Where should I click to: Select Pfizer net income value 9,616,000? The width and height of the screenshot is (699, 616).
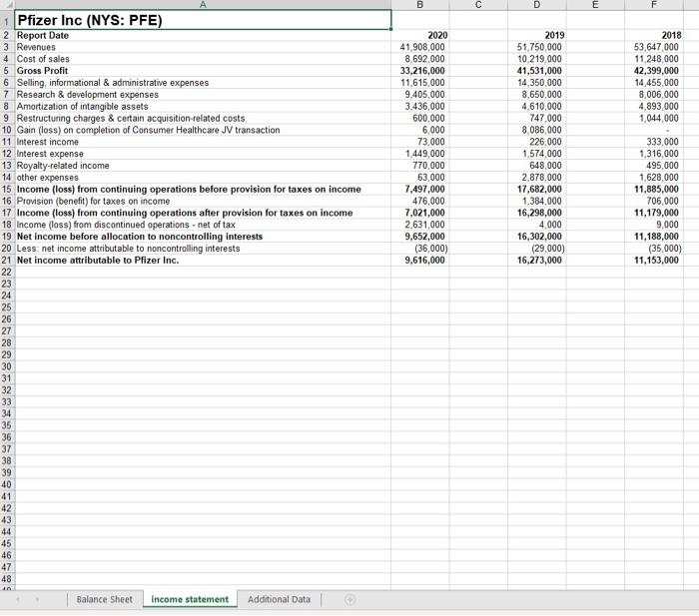coord(420,261)
